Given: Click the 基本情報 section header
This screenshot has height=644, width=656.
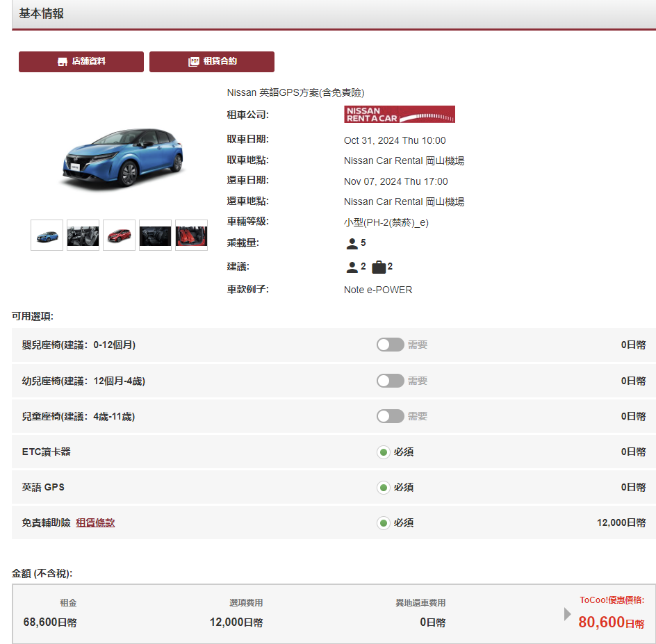Looking at the screenshot, I should [42, 14].
